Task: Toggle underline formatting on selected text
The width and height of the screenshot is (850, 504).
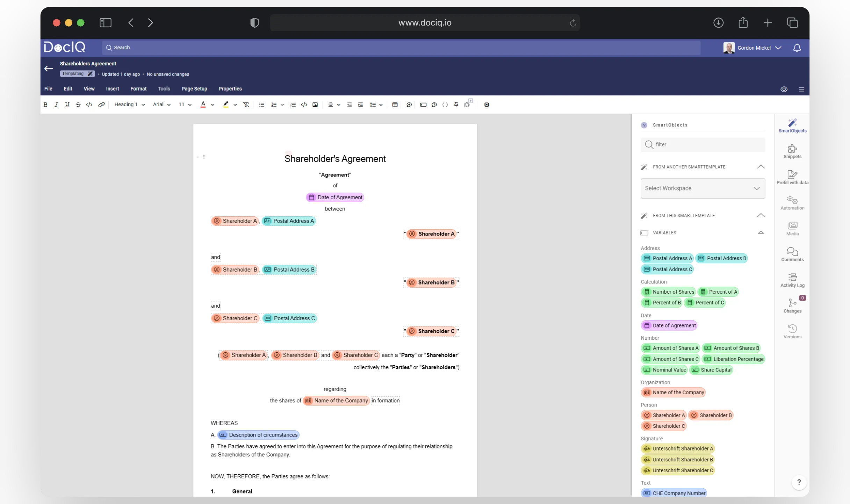Action: click(67, 105)
